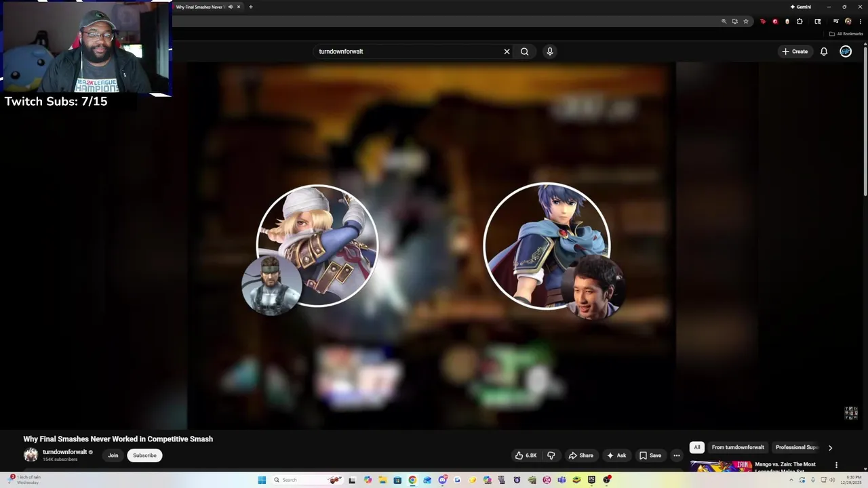Open Copilot from taskbar
The height and width of the screenshot is (488, 868).
(x=368, y=480)
